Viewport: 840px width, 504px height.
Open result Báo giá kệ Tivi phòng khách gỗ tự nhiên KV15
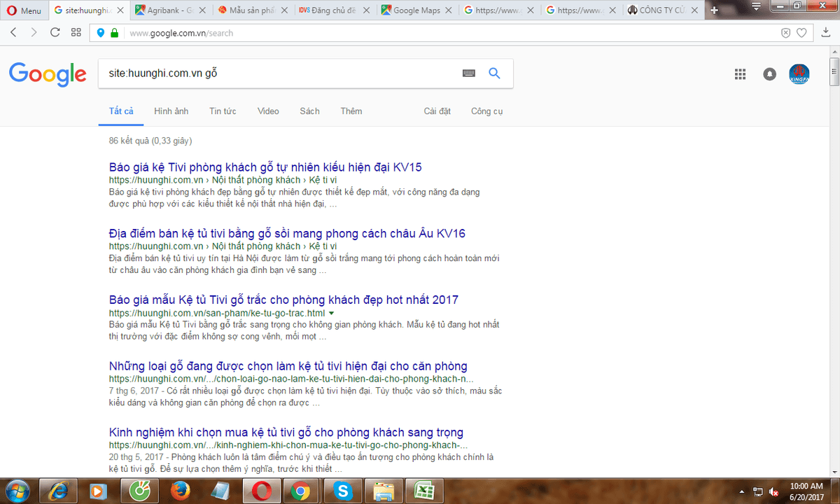pyautogui.click(x=265, y=167)
